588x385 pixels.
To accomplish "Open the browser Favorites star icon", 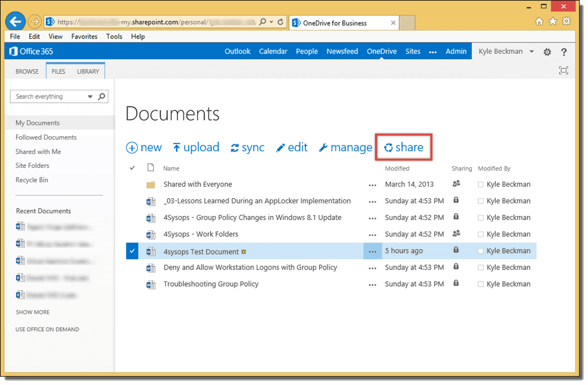I will point(553,21).
